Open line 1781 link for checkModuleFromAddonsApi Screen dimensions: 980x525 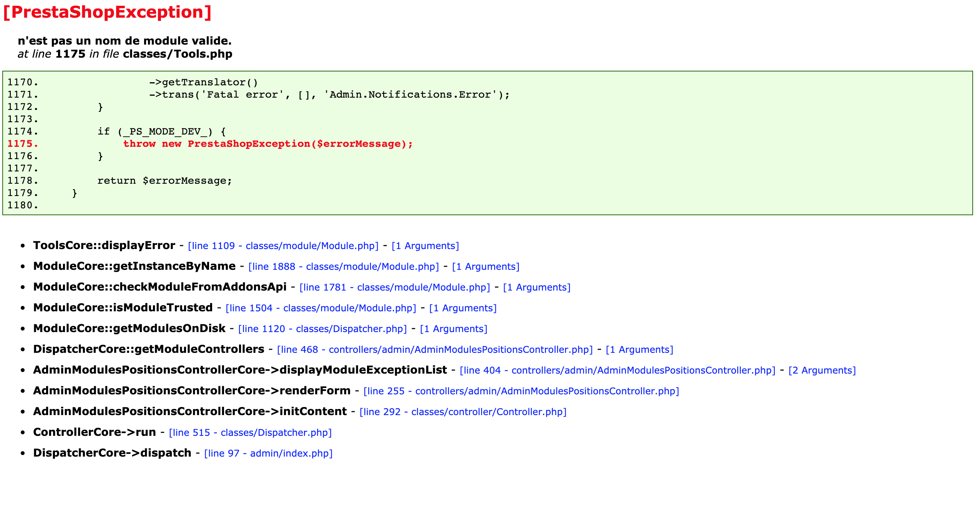(395, 287)
